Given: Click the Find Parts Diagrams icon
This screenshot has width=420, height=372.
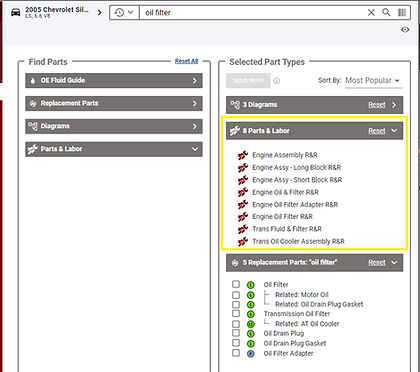Looking at the screenshot, I should [33, 126].
